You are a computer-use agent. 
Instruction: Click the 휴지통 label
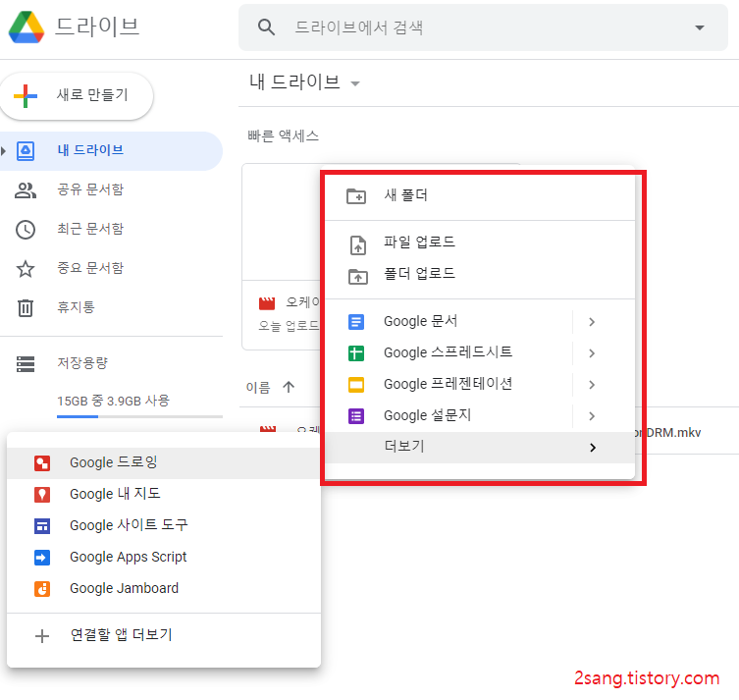coord(76,307)
